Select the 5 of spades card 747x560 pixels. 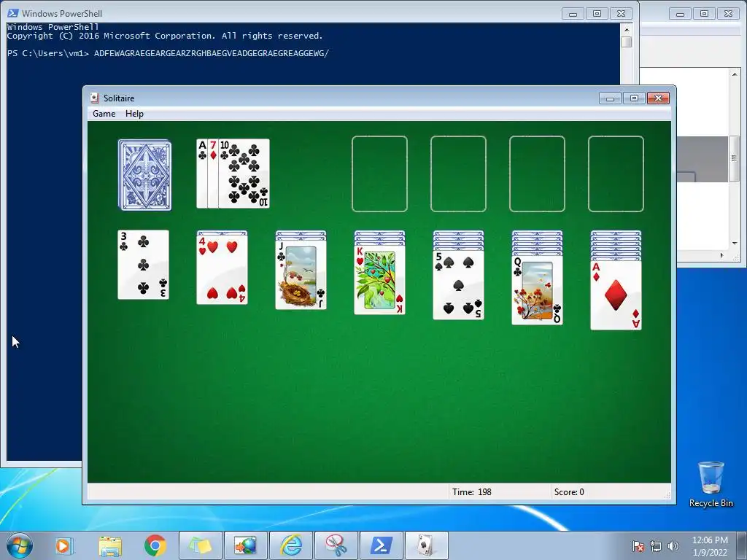459,285
